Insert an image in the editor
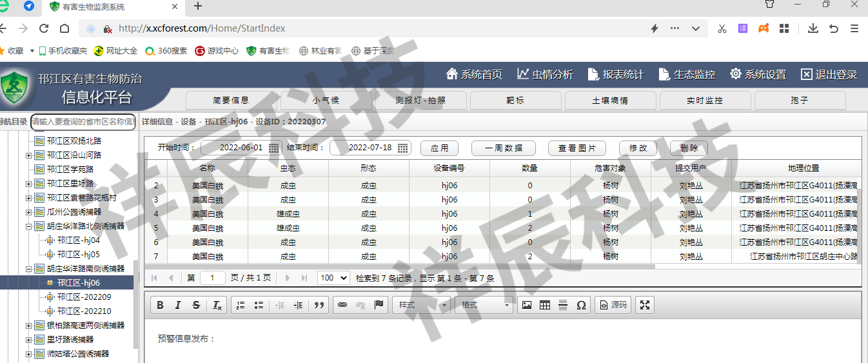This screenshot has height=363, width=868. (x=527, y=306)
